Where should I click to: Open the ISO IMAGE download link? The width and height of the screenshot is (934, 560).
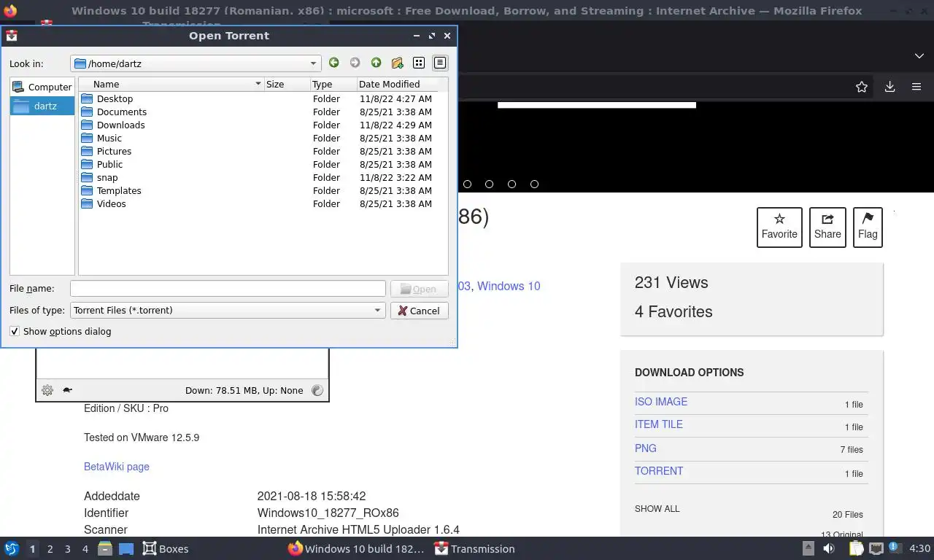(x=661, y=402)
